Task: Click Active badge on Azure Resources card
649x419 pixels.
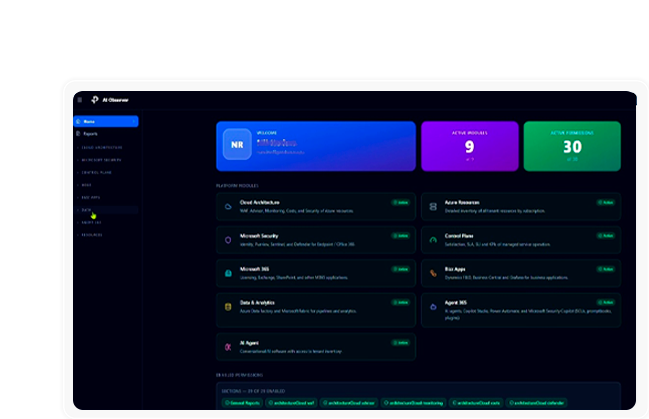Action: tap(606, 202)
